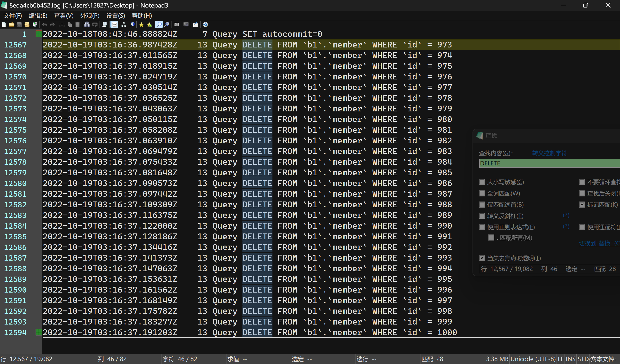
Task: Click the 转义控制字符 link
Action: [549, 153]
